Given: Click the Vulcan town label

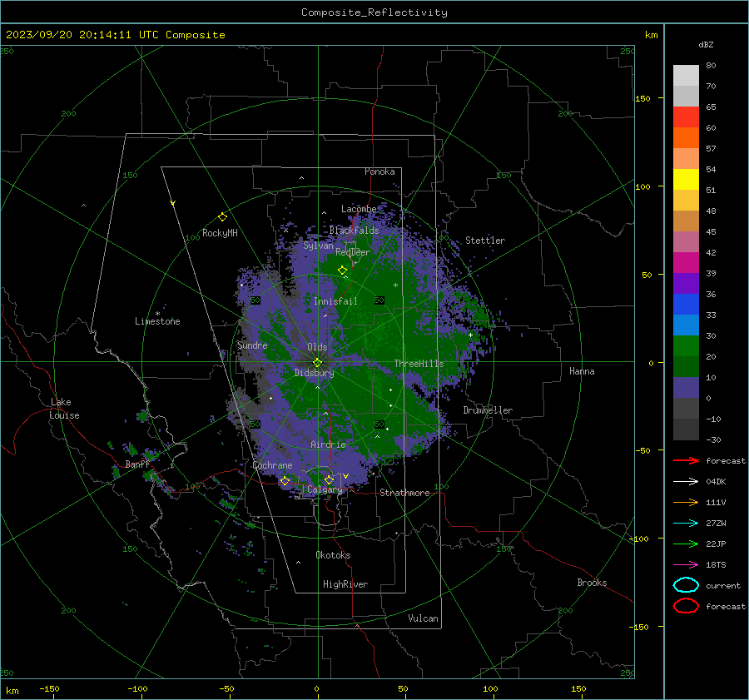Looking at the screenshot, I should pos(423,618).
